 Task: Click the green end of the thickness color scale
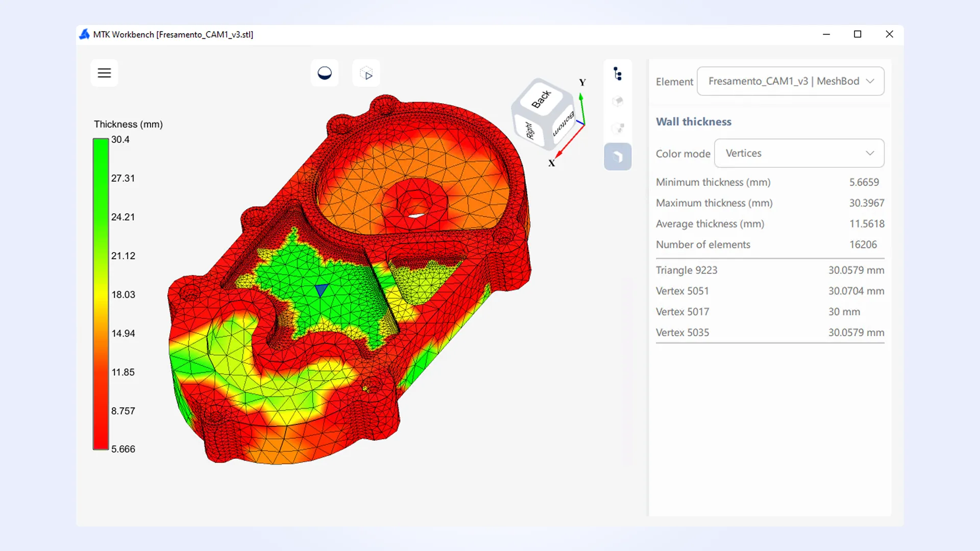click(x=101, y=148)
